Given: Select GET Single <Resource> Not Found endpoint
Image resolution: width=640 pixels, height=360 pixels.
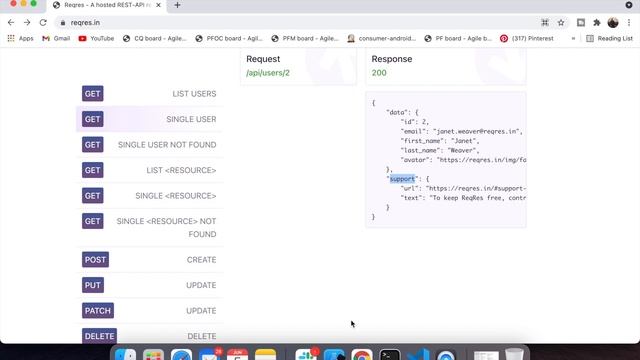Looking at the screenshot, I should 149,227.
